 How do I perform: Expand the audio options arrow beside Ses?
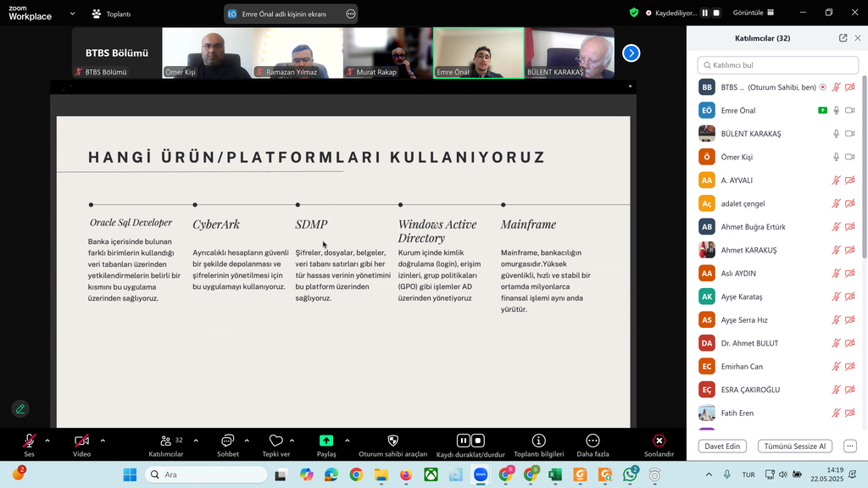[x=47, y=441]
